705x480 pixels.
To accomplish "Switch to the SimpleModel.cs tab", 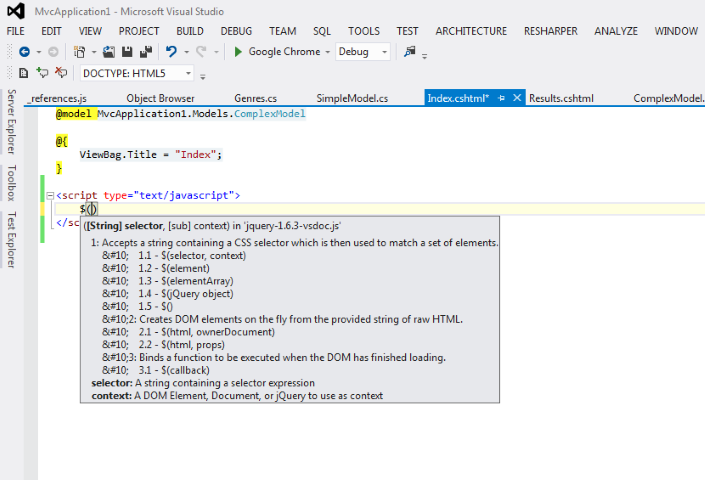I will [x=352, y=98].
